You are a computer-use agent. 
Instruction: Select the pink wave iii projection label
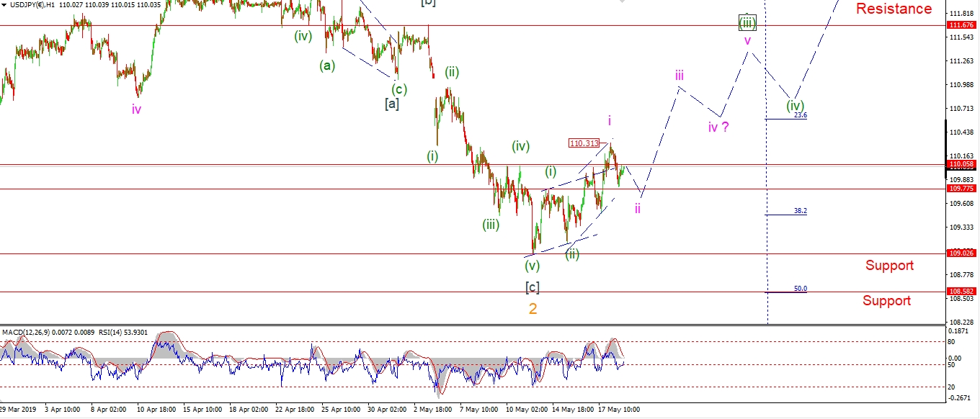tap(679, 75)
